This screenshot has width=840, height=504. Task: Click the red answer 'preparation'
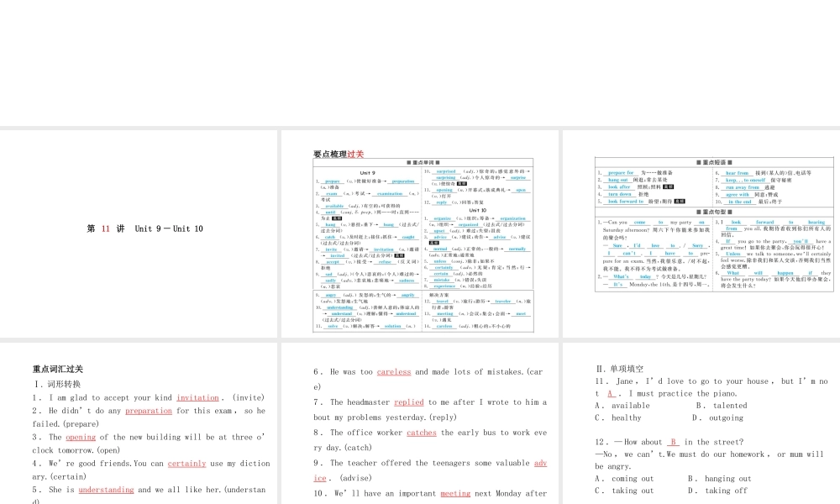tap(149, 411)
